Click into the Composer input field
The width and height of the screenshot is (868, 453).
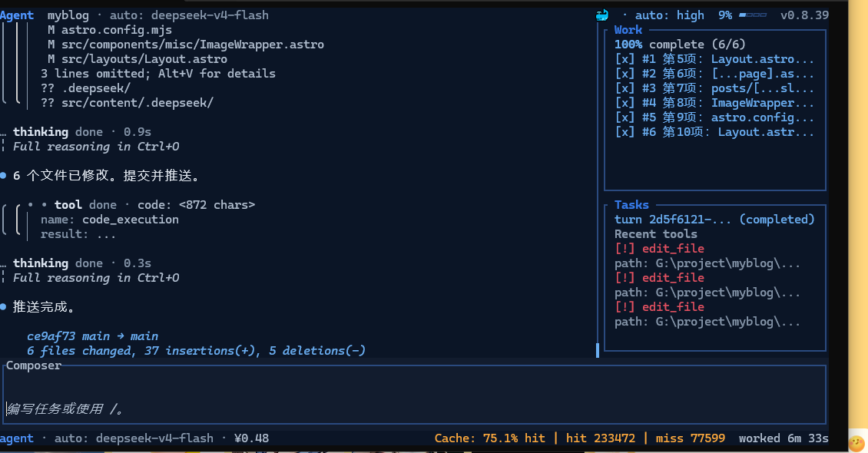coord(415,395)
